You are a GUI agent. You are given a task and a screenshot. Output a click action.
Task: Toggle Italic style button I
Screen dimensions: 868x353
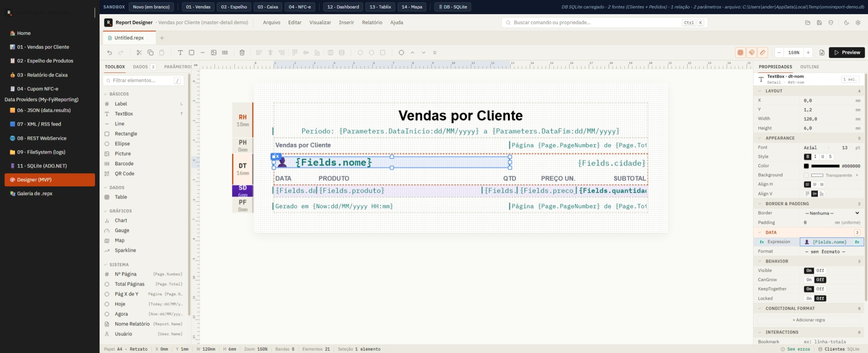pyautogui.click(x=815, y=157)
